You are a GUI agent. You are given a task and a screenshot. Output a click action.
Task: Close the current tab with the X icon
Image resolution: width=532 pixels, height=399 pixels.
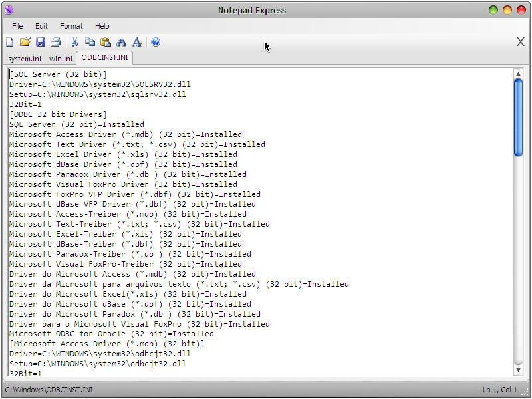click(x=521, y=42)
